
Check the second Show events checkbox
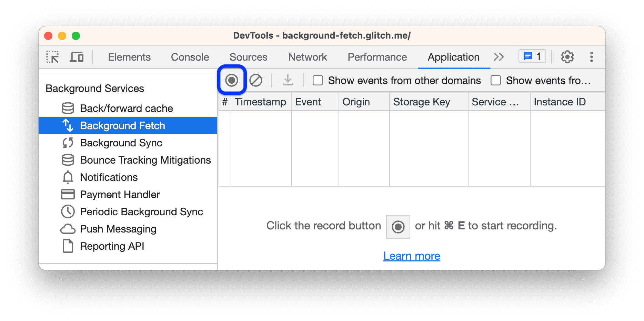(x=496, y=80)
